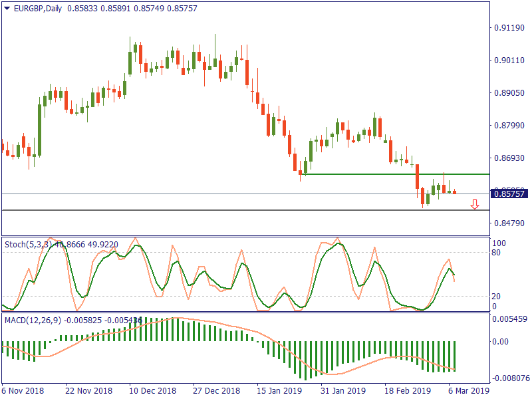This screenshot has width=532, height=399.
Task: Click the 0.91190 price axis label
Action: click(x=509, y=28)
